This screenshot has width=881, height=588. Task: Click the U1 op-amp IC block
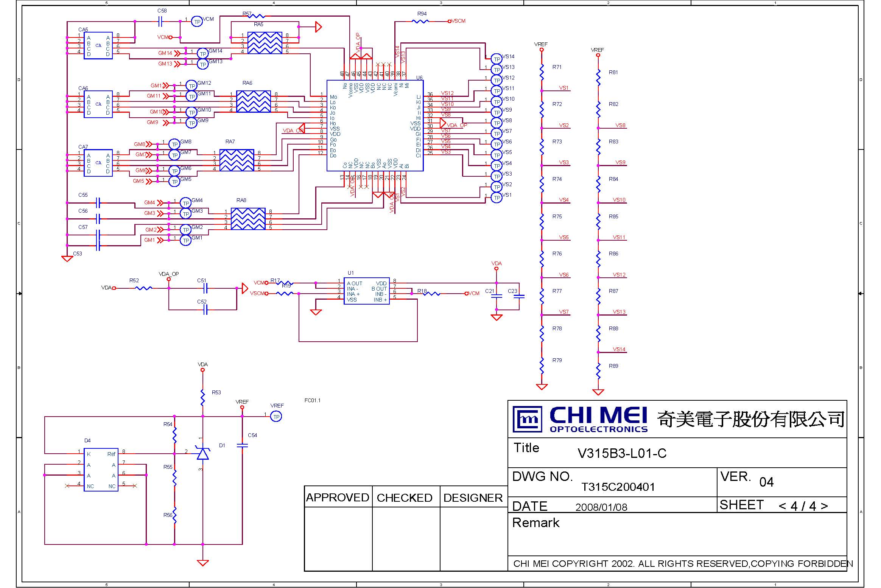point(366,291)
